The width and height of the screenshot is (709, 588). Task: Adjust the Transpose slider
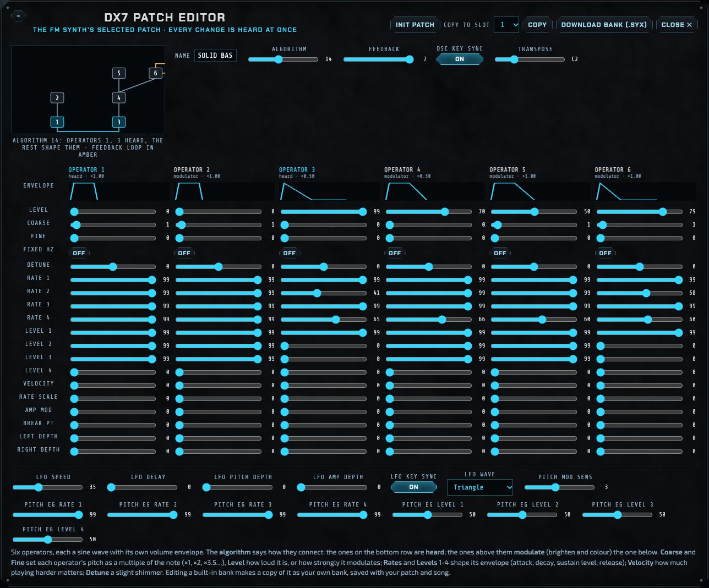point(530,59)
